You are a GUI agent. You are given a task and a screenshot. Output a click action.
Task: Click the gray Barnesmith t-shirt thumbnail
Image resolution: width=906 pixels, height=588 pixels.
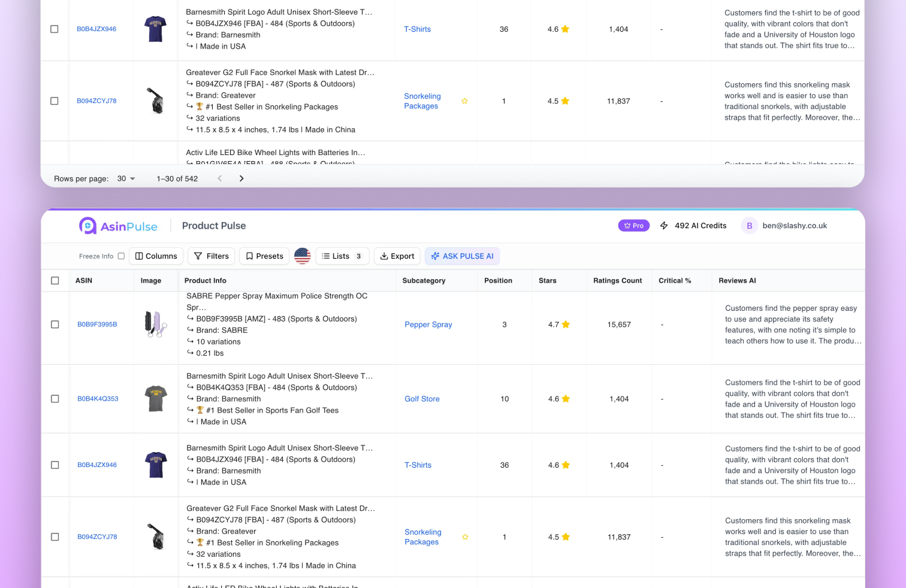[x=156, y=399]
